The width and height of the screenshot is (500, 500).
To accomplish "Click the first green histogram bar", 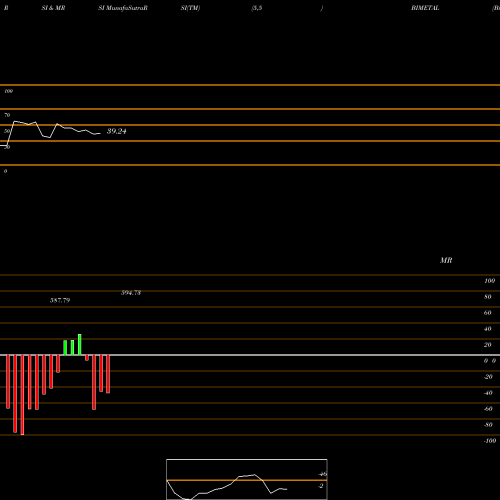I will pyautogui.click(x=65, y=348).
